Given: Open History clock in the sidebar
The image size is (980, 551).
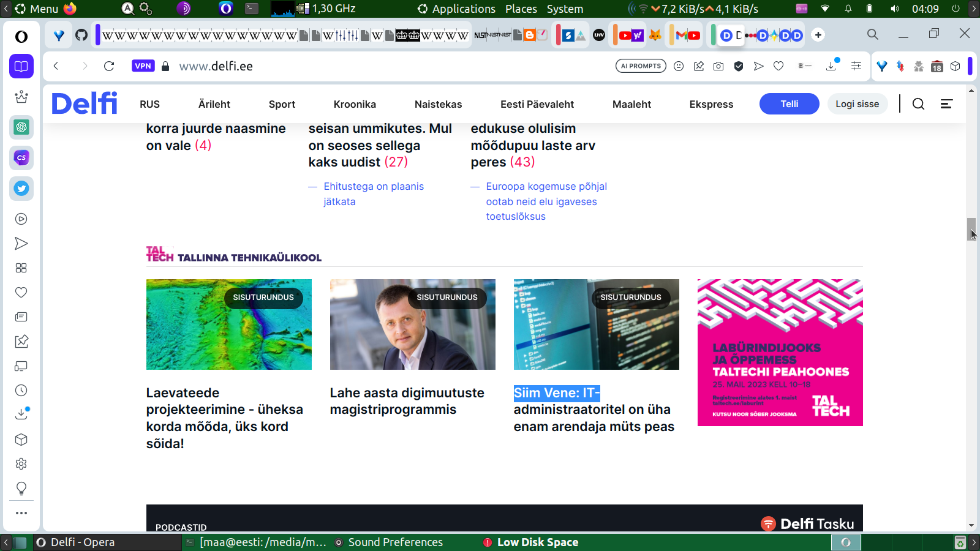Looking at the screenshot, I should coord(21,391).
